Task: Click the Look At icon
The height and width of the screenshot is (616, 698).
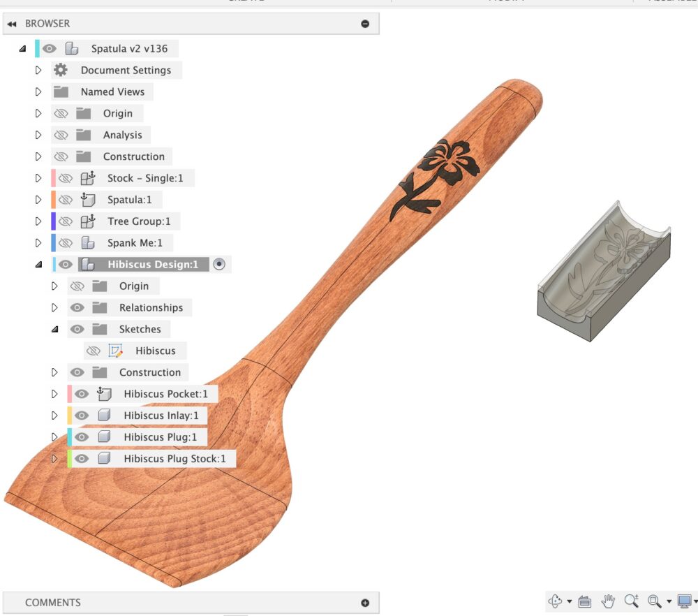Action: coord(585,601)
